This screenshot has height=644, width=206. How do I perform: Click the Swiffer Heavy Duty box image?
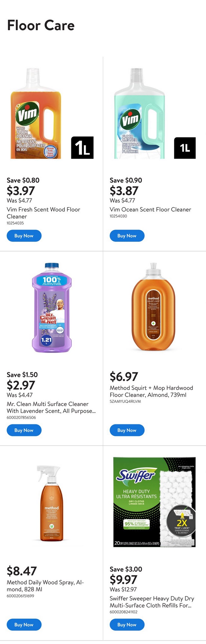tap(154, 502)
